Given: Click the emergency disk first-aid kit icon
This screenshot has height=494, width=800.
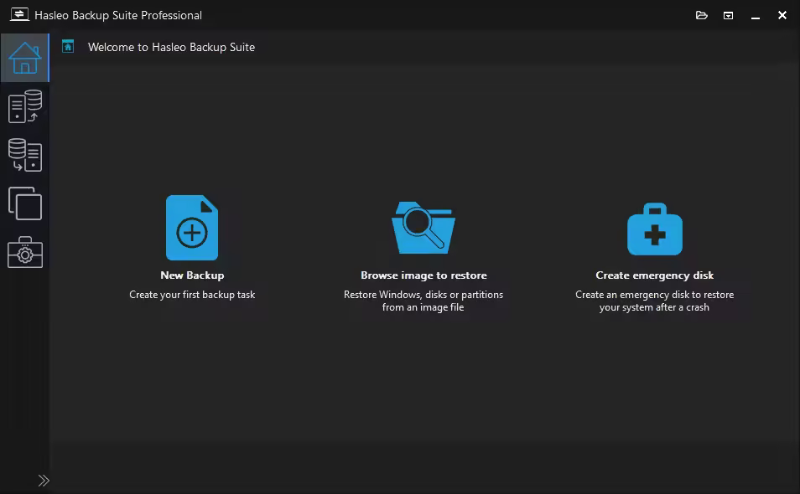Looking at the screenshot, I should point(654,230).
